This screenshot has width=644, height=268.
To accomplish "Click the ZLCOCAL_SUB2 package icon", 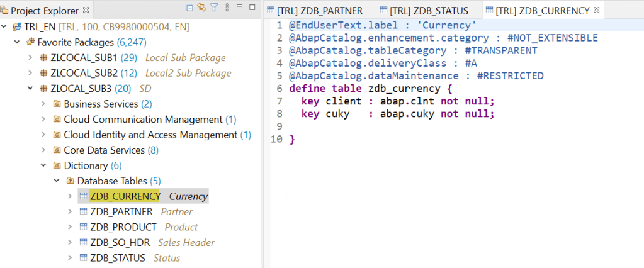I will 43,73.
